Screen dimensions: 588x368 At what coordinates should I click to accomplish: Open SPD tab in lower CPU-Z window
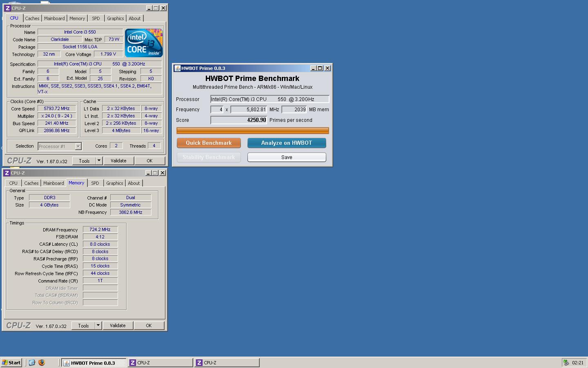[95, 183]
